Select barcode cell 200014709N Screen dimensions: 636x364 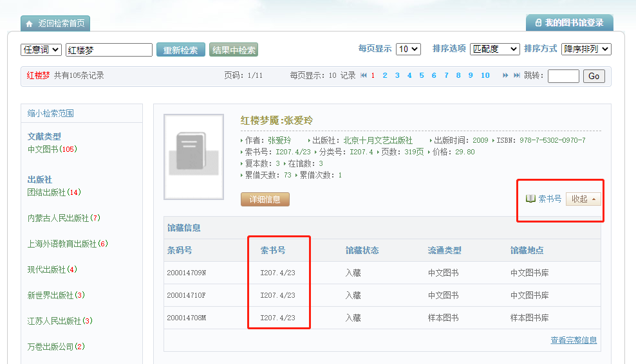pyautogui.click(x=186, y=273)
